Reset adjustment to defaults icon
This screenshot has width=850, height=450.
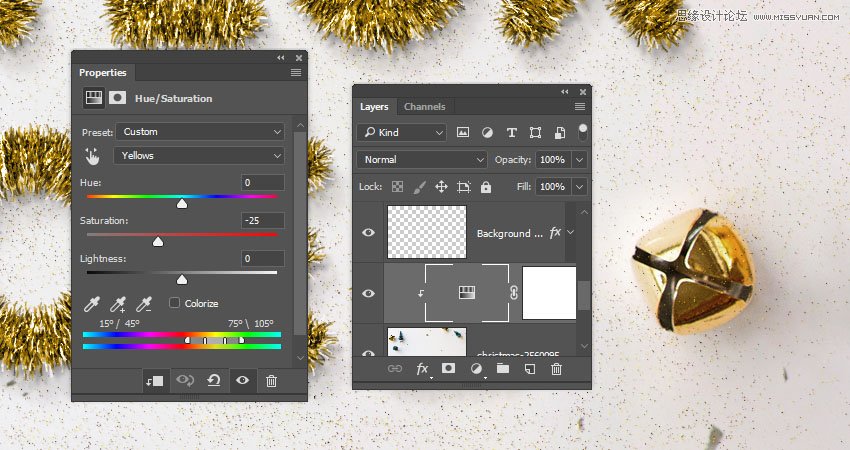coord(213,380)
